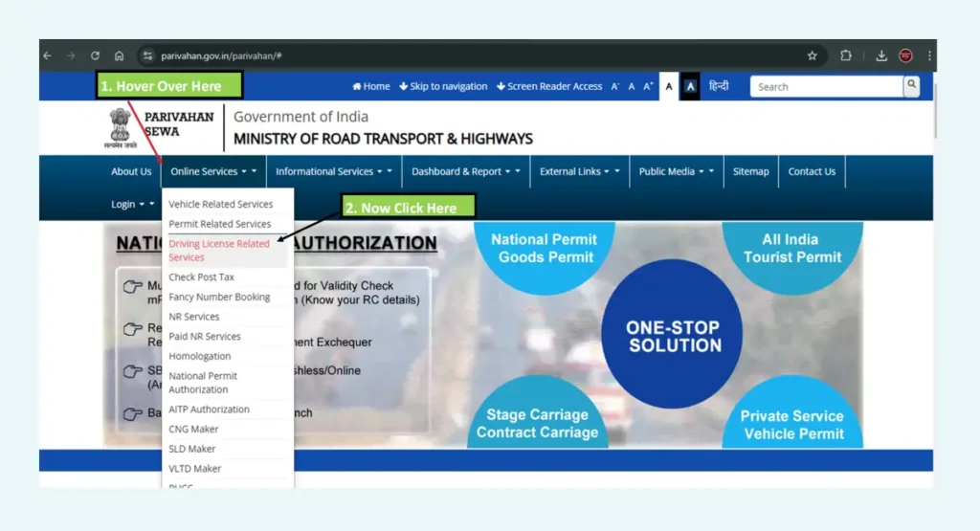The height and width of the screenshot is (531, 980).
Task: Click into the Search field
Action: (827, 87)
